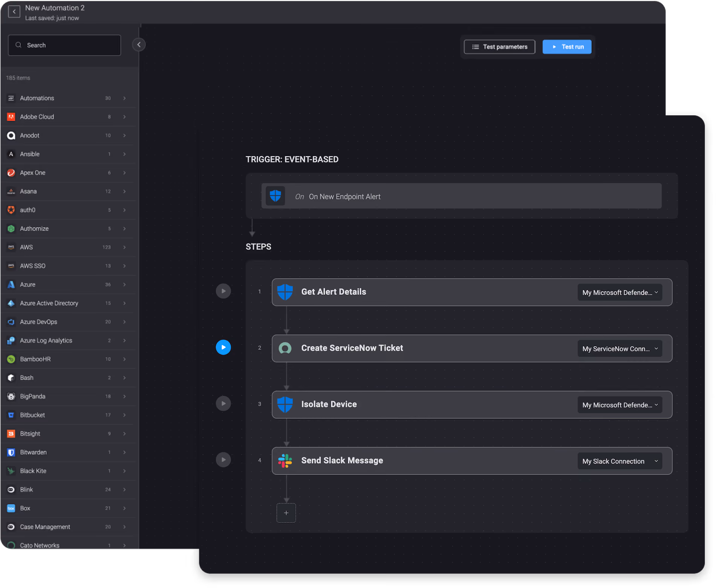Screen dimensions: 716x588
Task: Open Cato Networks category
Action: tap(68, 543)
